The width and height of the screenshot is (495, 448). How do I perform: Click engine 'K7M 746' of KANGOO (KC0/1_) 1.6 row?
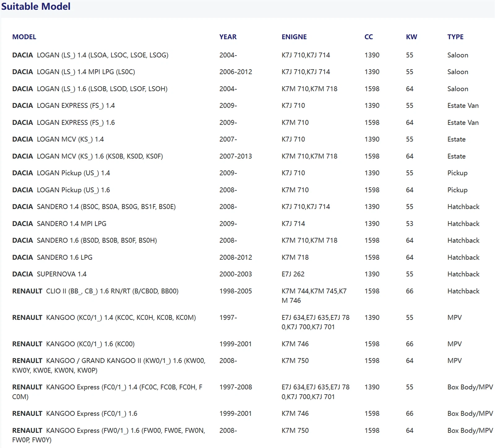click(x=295, y=344)
